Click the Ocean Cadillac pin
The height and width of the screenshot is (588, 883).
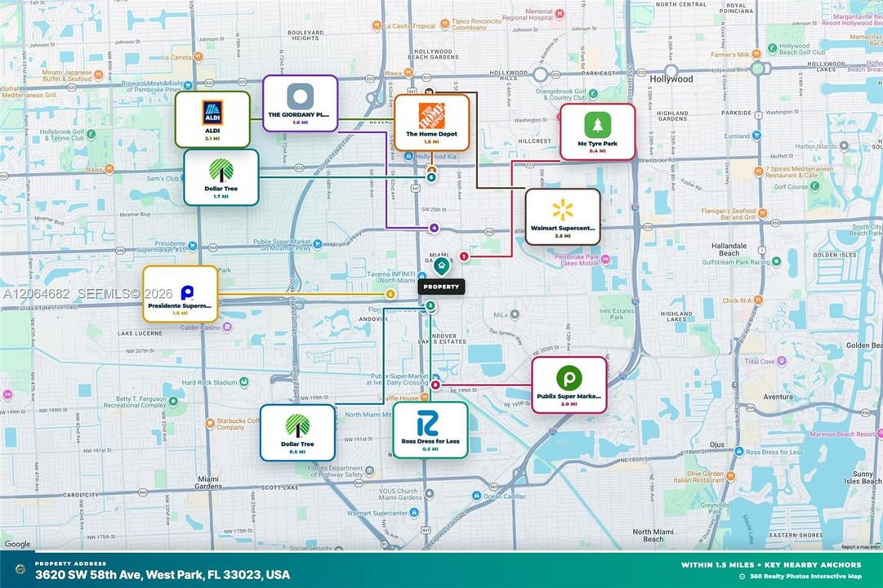(x=476, y=496)
